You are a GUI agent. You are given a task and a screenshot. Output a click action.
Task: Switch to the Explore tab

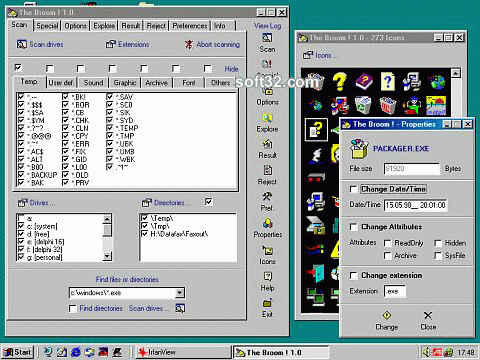click(104, 26)
